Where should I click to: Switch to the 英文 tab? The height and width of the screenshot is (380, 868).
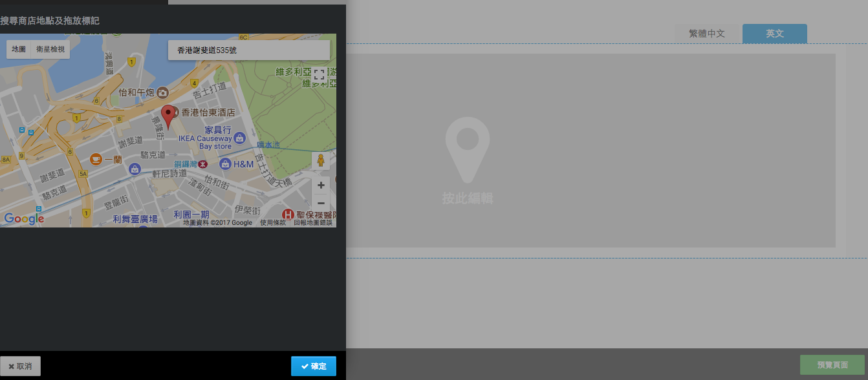[775, 34]
